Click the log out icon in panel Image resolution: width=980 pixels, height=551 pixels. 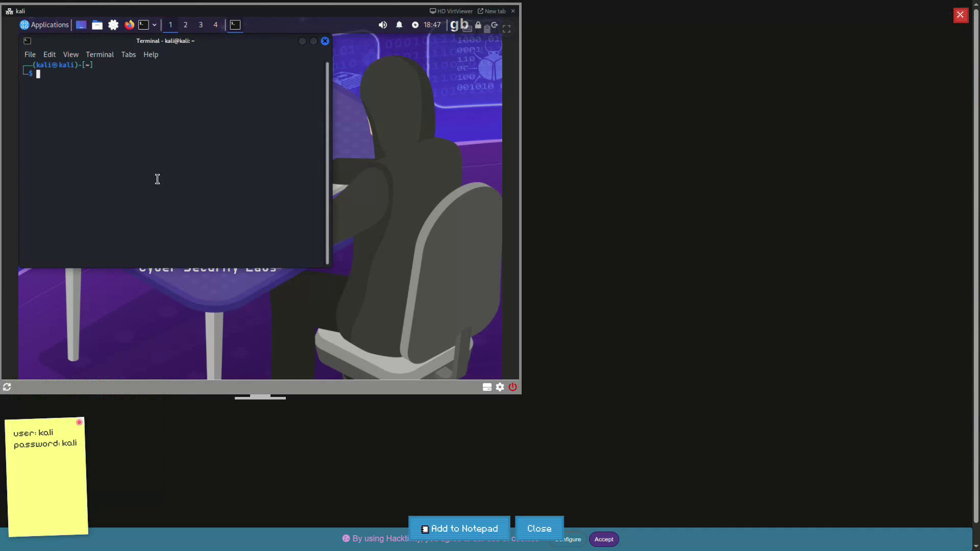tap(494, 24)
